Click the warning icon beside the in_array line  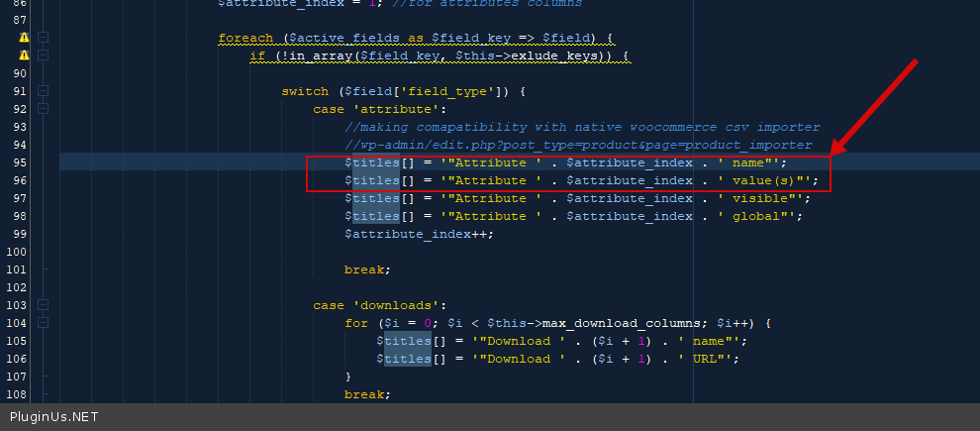click(x=24, y=56)
